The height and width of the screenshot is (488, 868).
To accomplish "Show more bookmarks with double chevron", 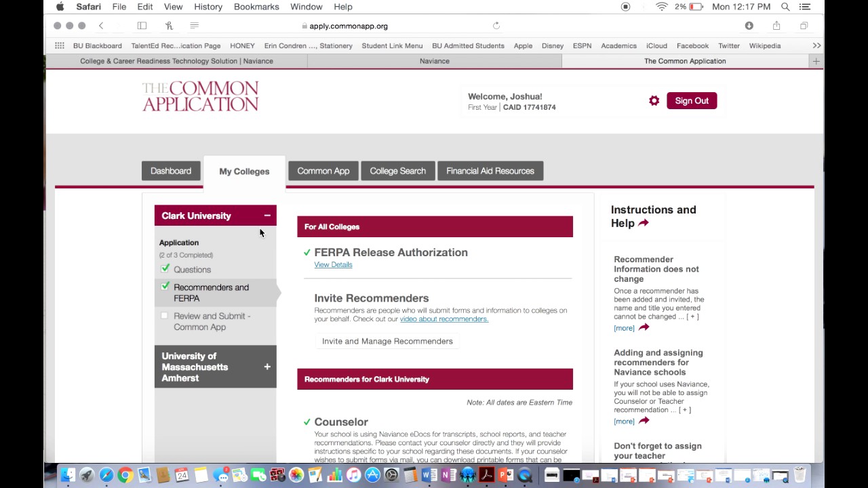I will pyautogui.click(x=816, y=45).
